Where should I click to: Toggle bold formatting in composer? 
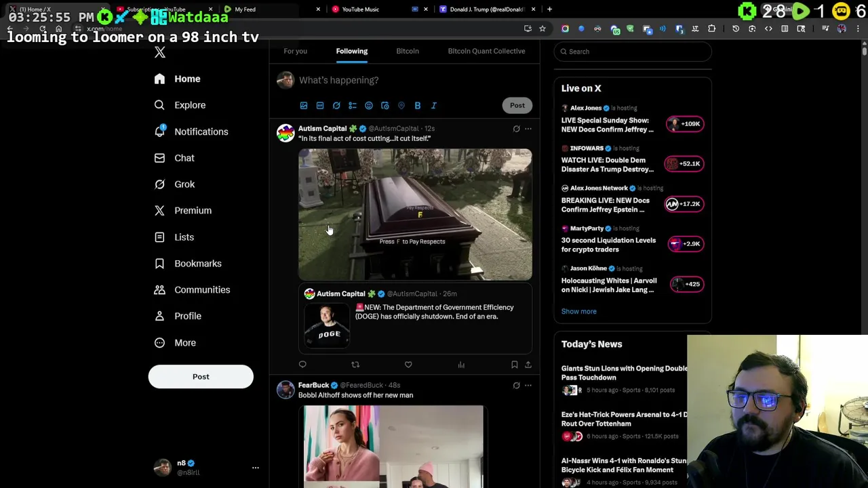click(418, 106)
